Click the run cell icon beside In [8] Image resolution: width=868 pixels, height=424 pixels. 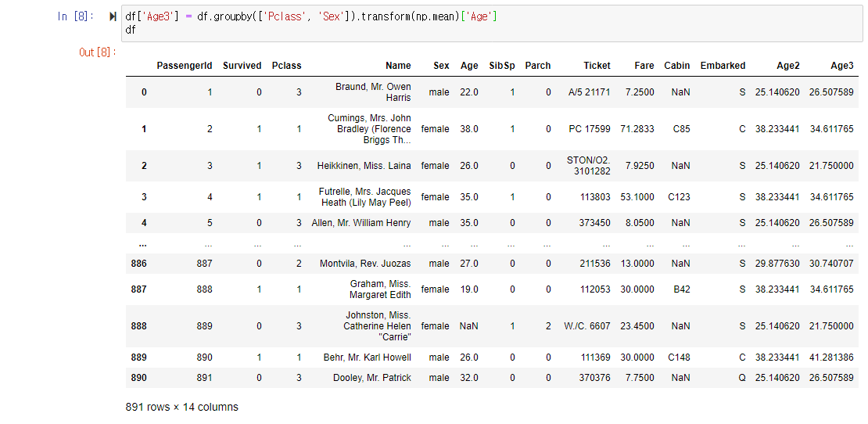113,16
